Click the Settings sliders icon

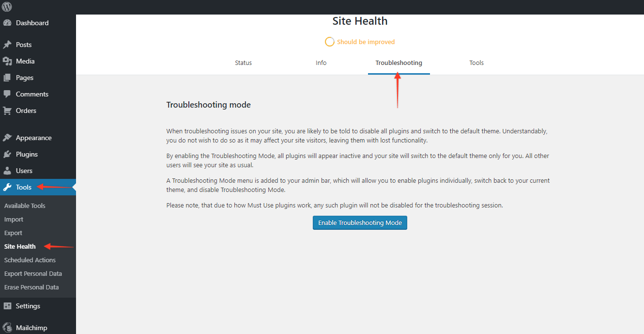[7, 306]
